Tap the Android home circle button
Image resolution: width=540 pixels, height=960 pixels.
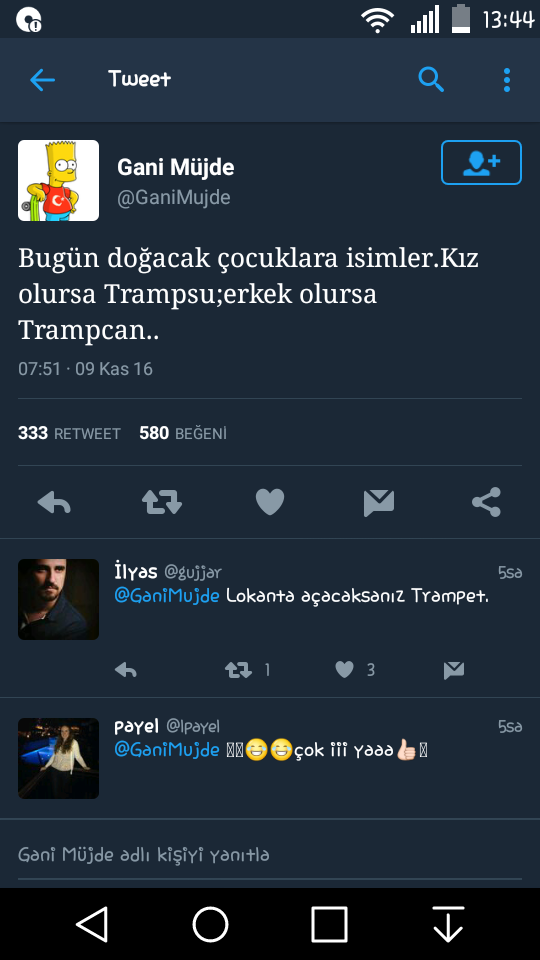point(211,924)
